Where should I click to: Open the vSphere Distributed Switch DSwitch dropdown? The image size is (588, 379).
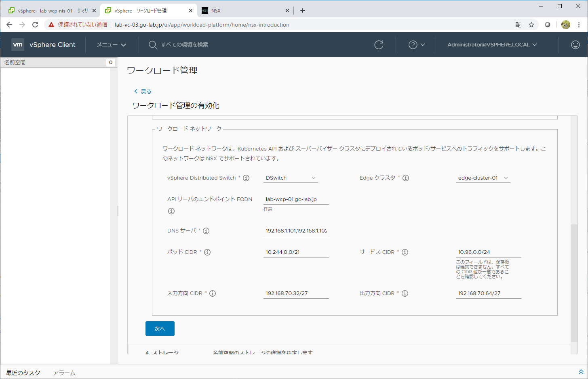click(291, 178)
